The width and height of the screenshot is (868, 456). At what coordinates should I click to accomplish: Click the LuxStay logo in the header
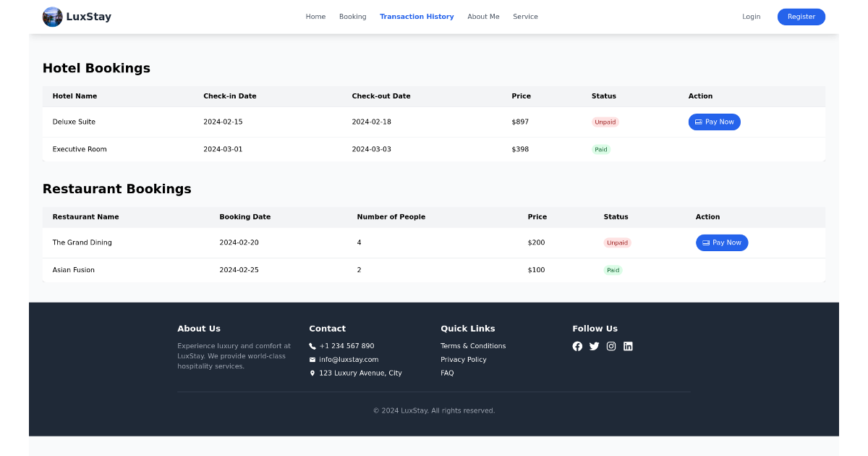(x=76, y=16)
